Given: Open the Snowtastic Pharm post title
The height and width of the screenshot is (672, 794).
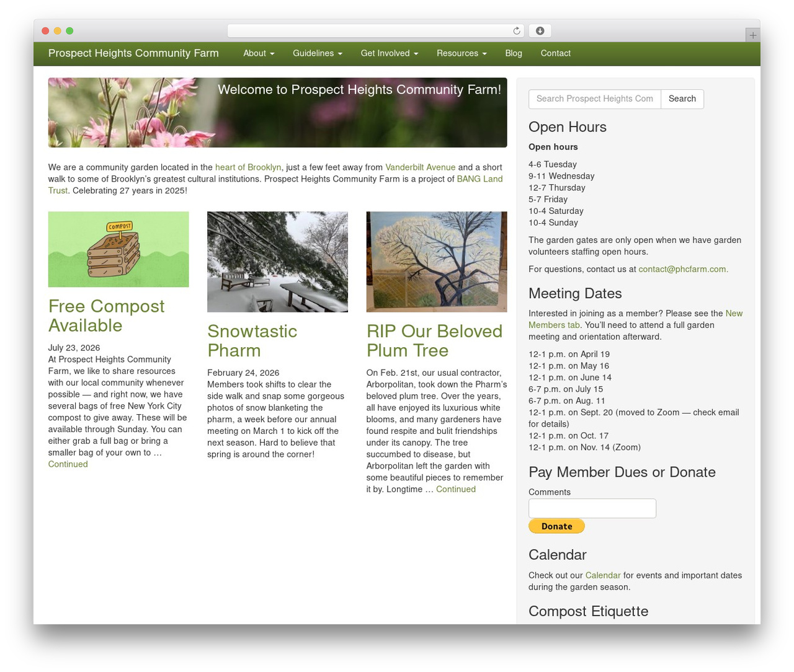Looking at the screenshot, I should coord(252,340).
